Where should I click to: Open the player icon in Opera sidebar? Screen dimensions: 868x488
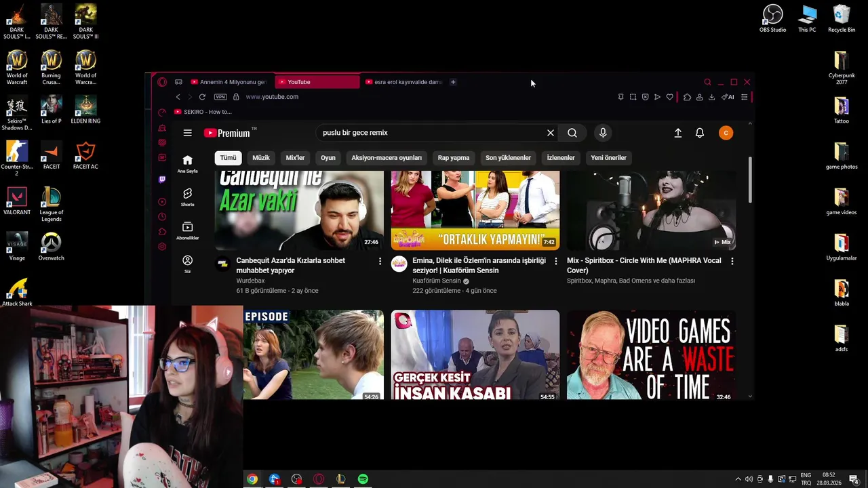tap(162, 202)
